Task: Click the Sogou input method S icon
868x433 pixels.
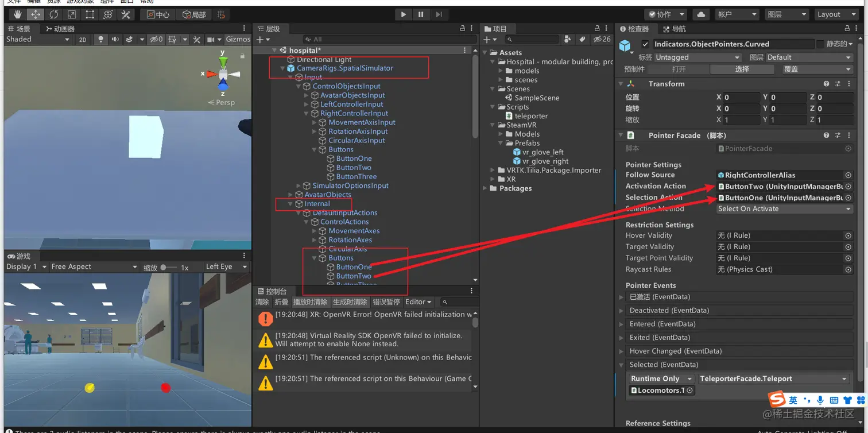Action: [x=777, y=399]
